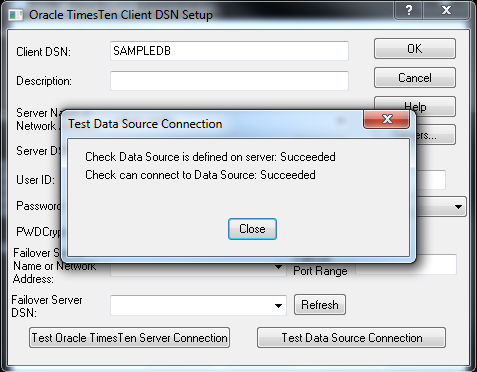The image size is (477, 372).
Task: Click the question mark help icon in the title bar
Action: click(x=409, y=10)
